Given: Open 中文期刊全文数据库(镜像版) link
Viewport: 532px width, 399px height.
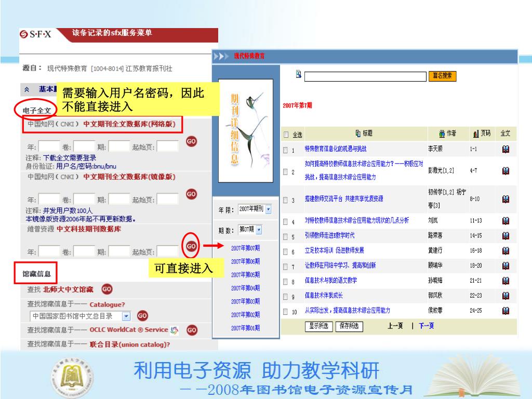Looking at the screenshot, I should point(129,177).
